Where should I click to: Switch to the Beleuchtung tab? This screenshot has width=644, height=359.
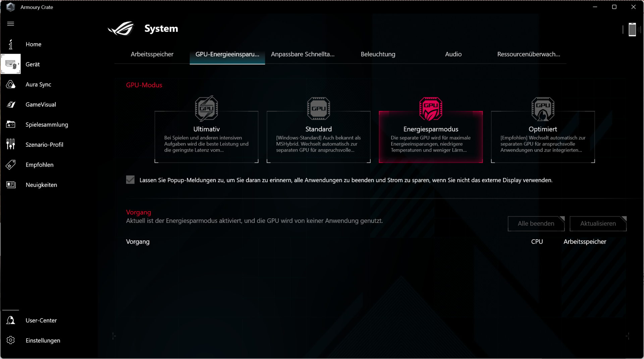coord(378,54)
